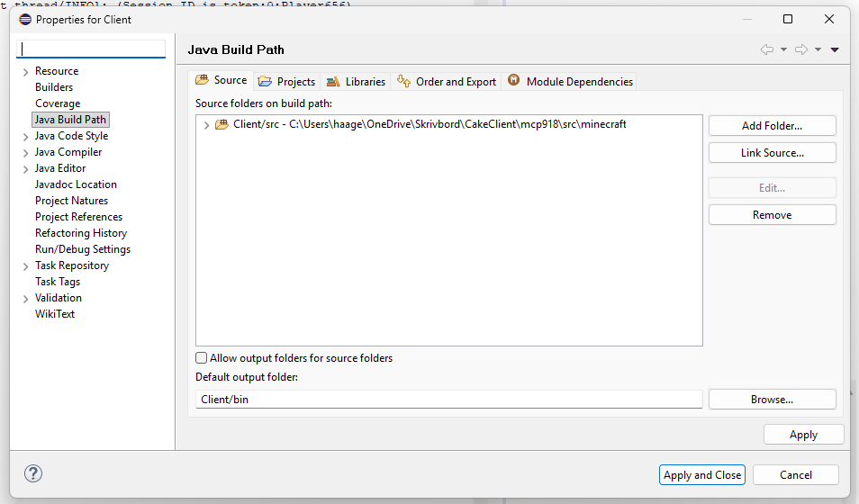Screen dimensions: 859x504
Task: Select WikiText in the tree
Action: (55, 314)
